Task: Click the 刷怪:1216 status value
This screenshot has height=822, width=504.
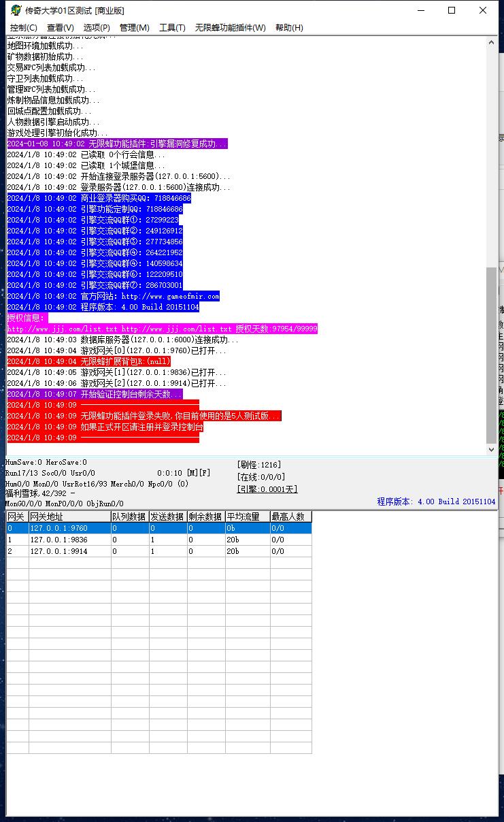Action: tap(259, 465)
